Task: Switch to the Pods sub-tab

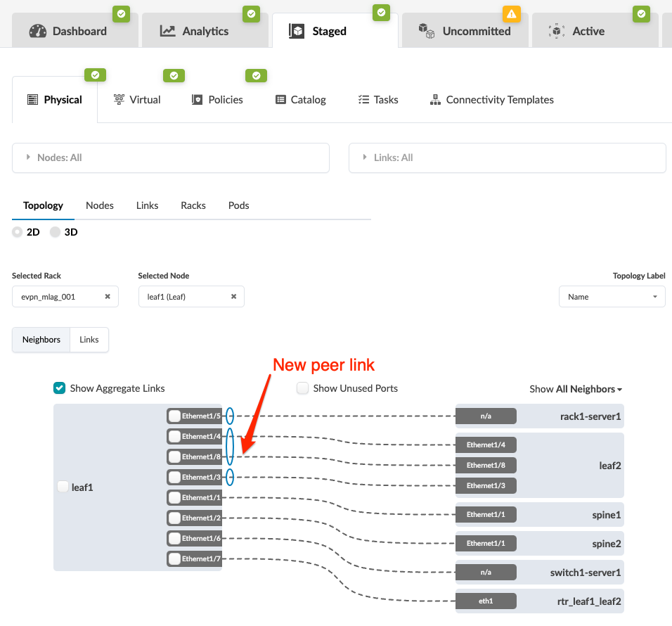Action: (238, 205)
